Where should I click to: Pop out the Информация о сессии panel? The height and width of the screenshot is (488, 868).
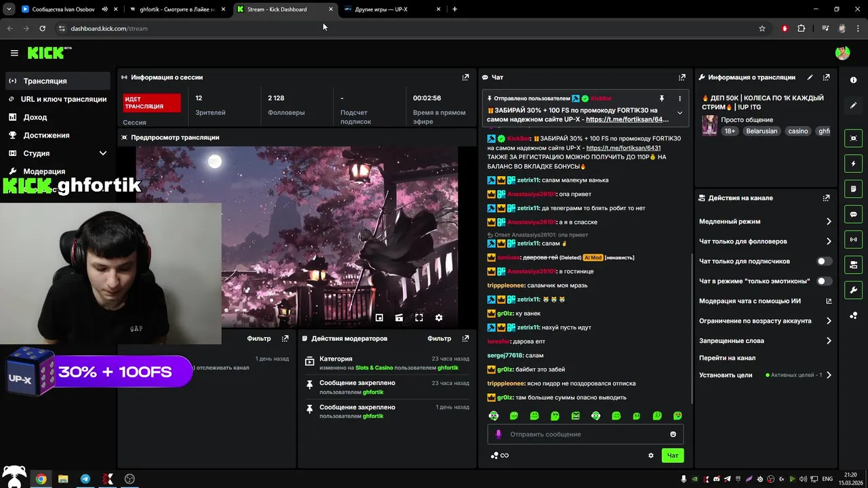(x=465, y=77)
